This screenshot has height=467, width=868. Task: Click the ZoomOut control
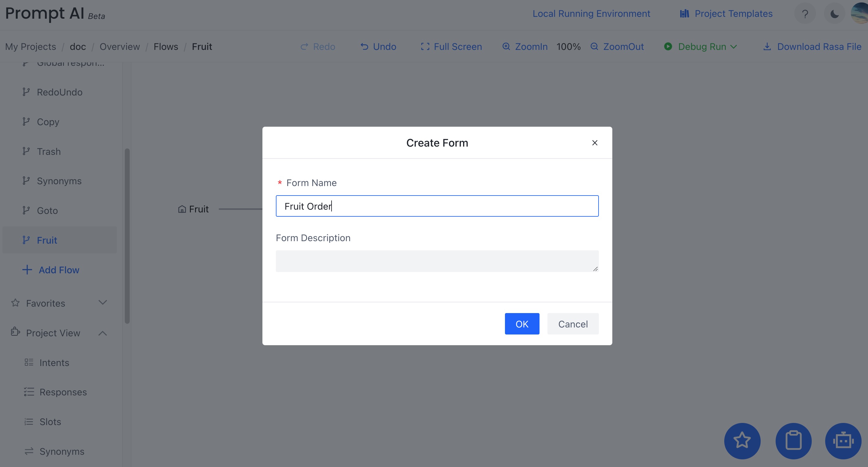(617, 47)
